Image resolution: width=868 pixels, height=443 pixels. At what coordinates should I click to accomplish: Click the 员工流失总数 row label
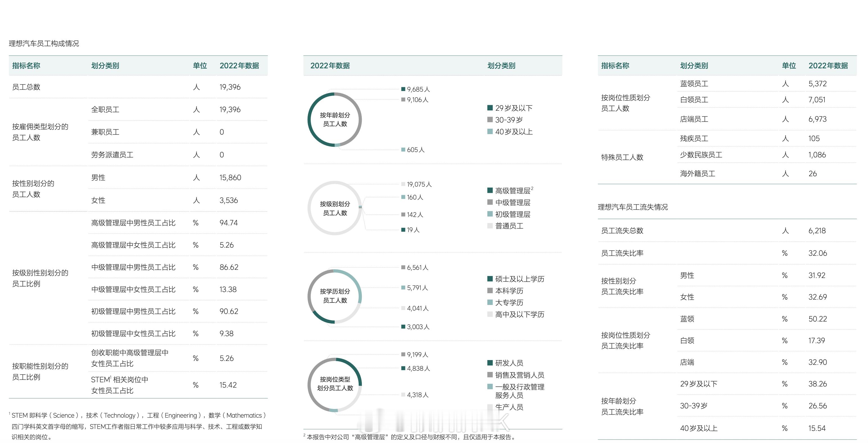[622, 230]
